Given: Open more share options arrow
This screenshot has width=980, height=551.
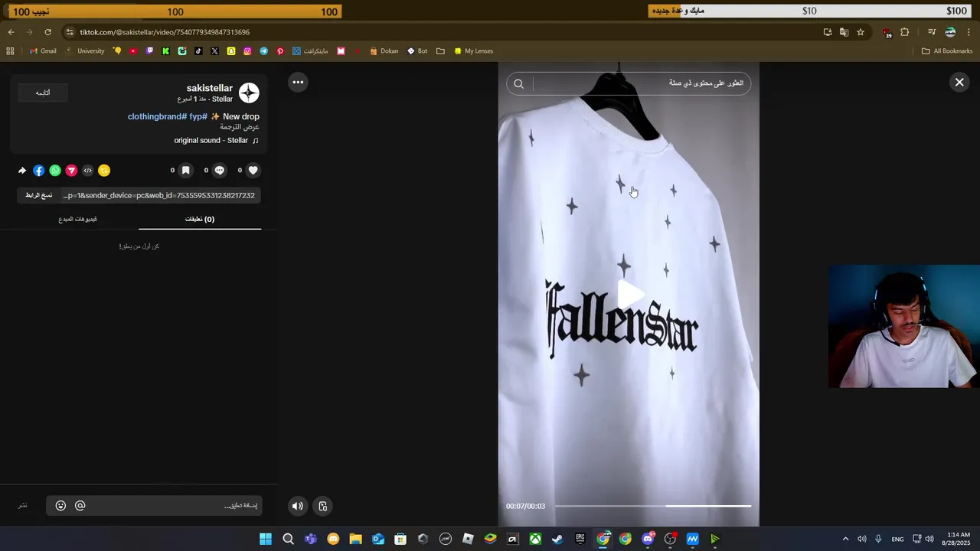Looking at the screenshot, I should pyautogui.click(x=22, y=171).
